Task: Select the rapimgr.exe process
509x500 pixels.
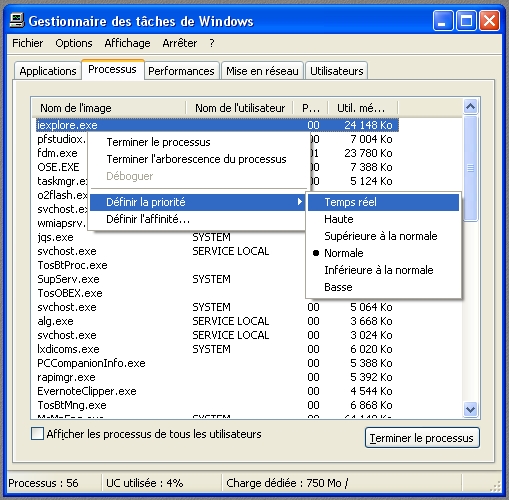Action: (x=66, y=377)
